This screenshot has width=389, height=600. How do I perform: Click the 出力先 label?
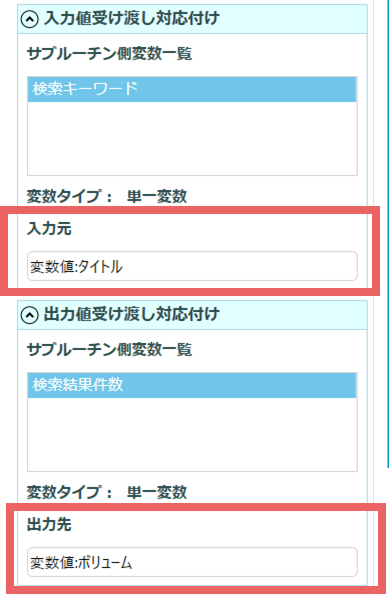click(49, 524)
